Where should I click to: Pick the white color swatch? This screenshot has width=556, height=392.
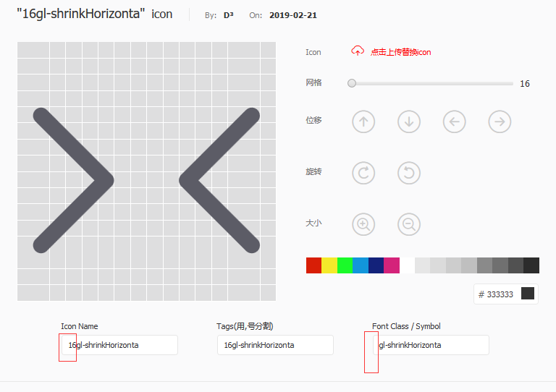[x=407, y=265]
